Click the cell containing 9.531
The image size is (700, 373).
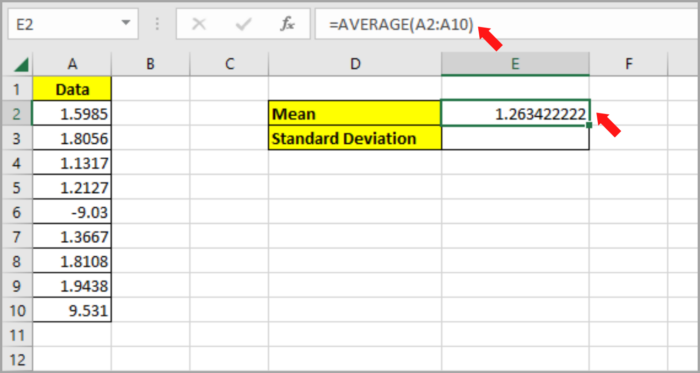tap(72, 311)
